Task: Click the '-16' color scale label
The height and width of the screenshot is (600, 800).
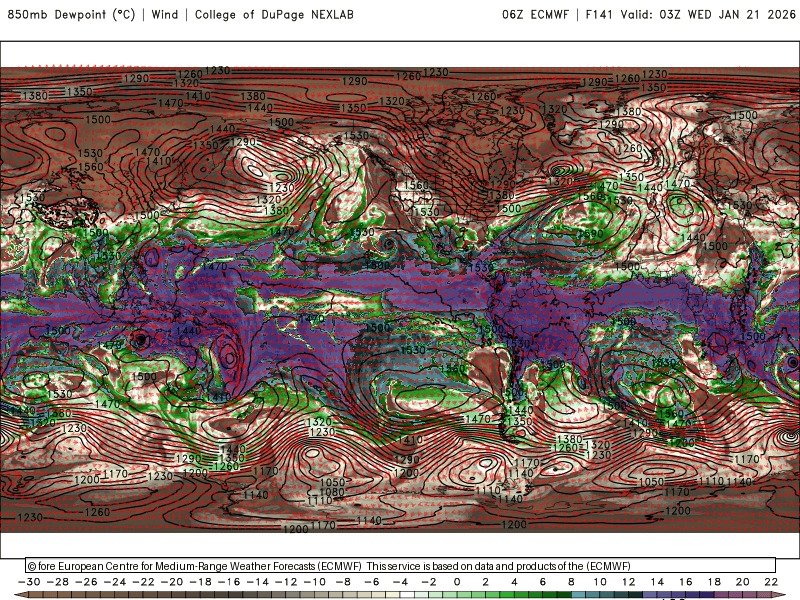Action: coord(229,582)
